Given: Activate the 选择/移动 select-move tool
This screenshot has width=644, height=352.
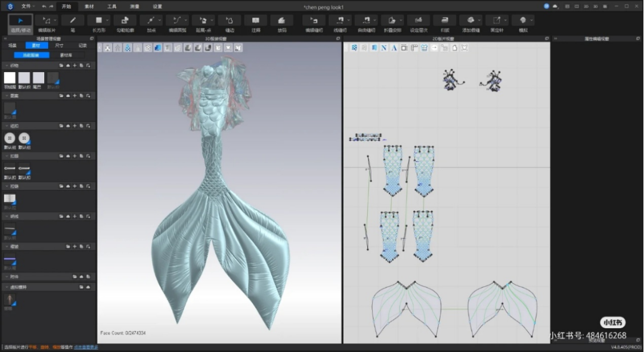Looking at the screenshot, I should click(20, 24).
